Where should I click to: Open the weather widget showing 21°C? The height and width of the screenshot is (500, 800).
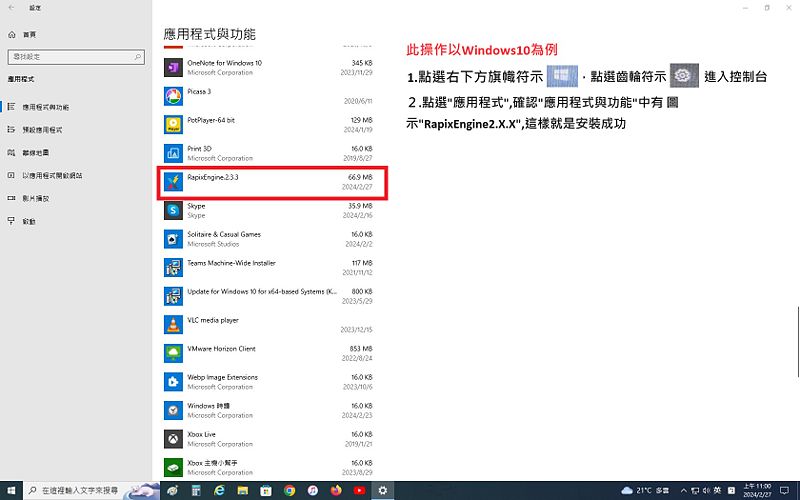coord(645,490)
